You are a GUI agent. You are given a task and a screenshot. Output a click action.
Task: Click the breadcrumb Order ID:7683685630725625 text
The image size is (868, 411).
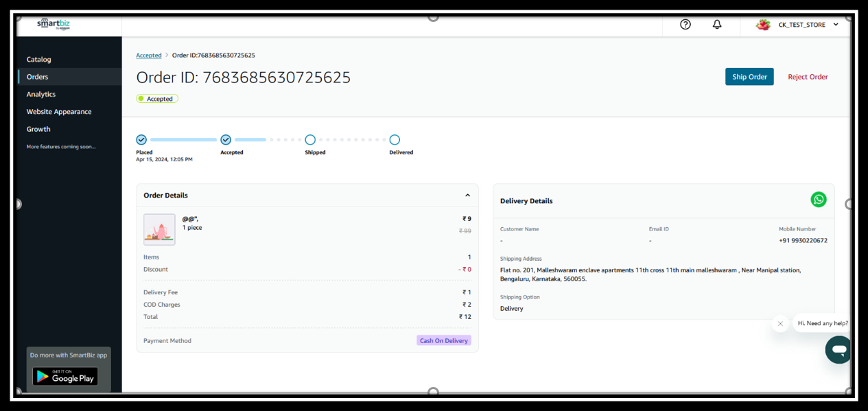(213, 56)
